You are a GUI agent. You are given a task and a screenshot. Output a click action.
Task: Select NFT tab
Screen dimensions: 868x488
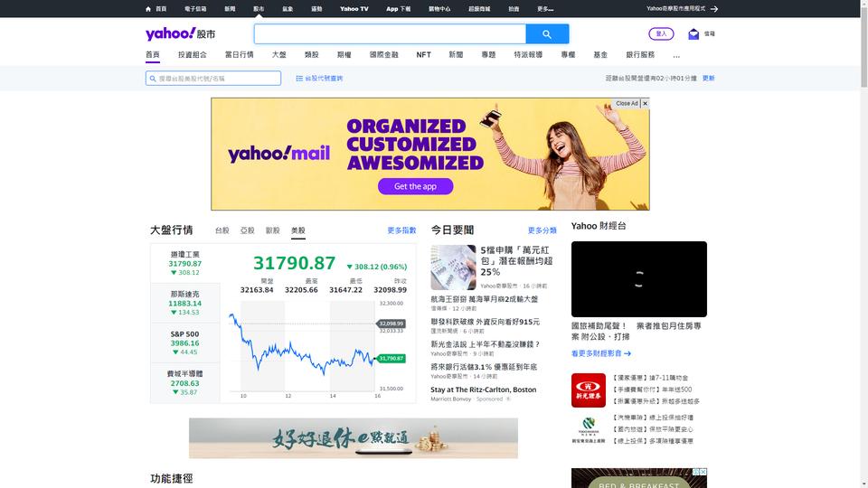[423, 55]
